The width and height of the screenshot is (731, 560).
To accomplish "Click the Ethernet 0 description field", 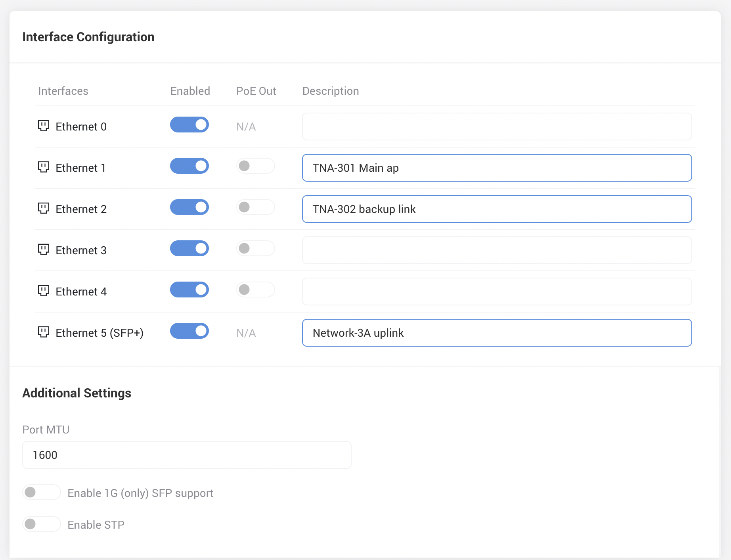I will tap(497, 127).
